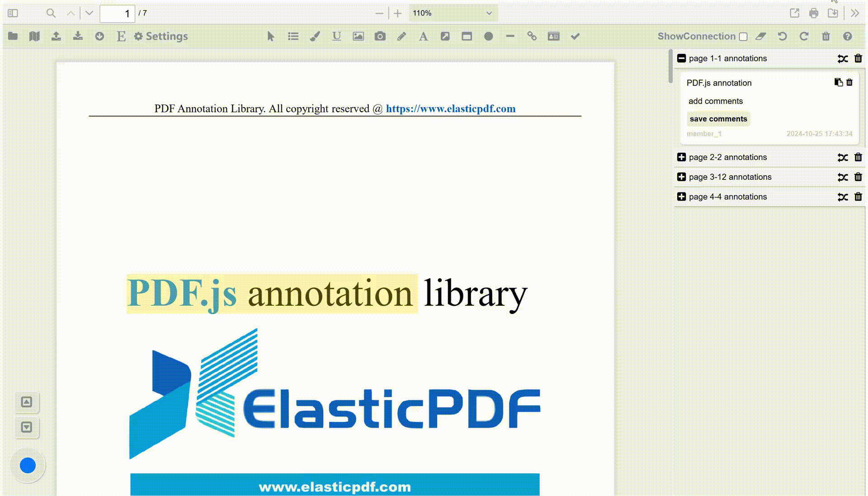The height and width of the screenshot is (496, 868).
Task: Open the camera screenshot tool
Action: [x=380, y=36]
